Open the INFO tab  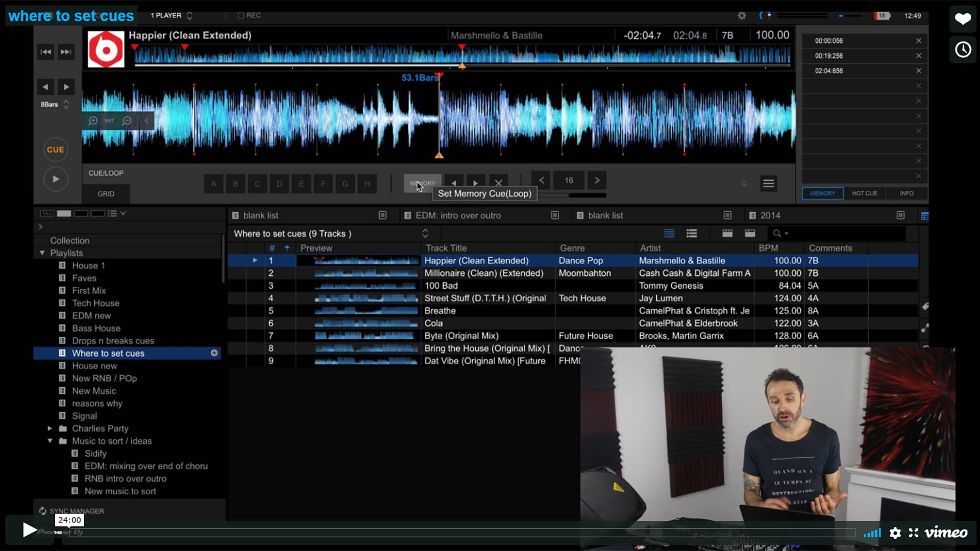click(x=906, y=193)
